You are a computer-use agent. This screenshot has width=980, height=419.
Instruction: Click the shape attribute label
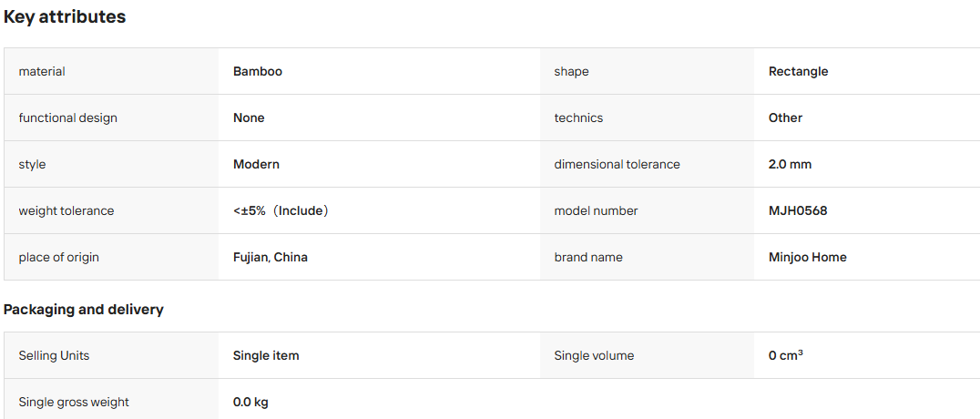[x=571, y=71]
